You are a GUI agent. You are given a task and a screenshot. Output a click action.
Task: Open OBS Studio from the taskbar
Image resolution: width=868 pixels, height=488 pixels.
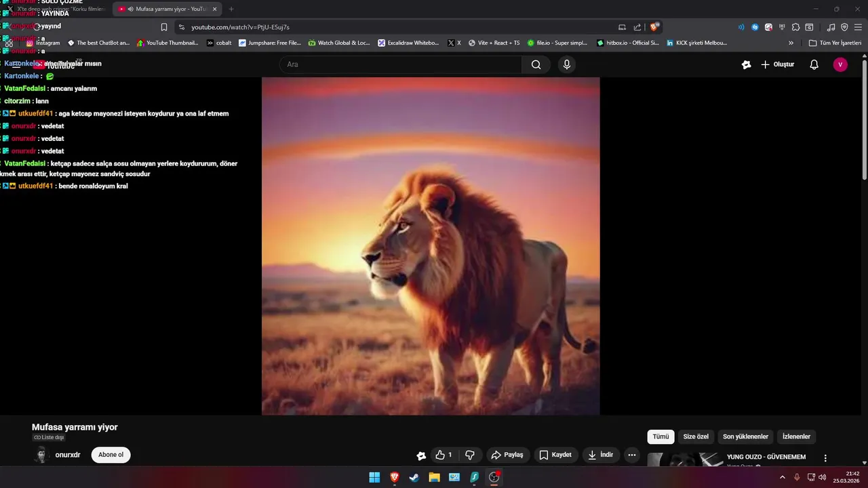click(x=494, y=477)
